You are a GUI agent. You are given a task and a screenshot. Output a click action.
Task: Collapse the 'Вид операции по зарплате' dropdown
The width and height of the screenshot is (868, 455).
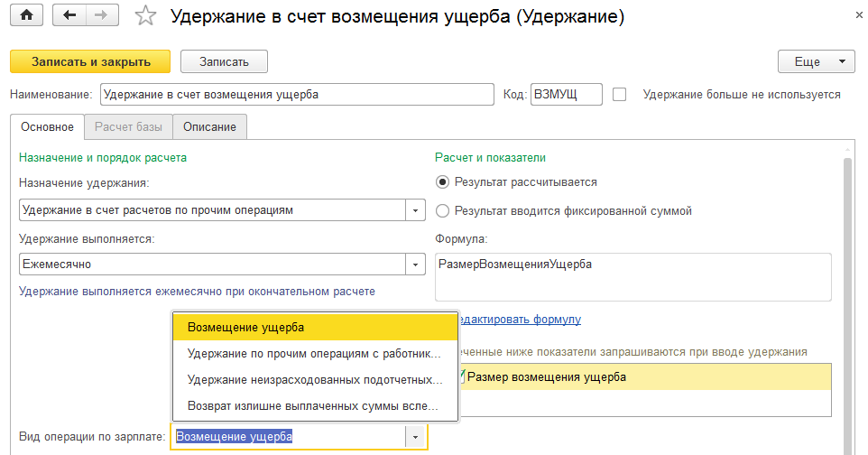[415, 437]
